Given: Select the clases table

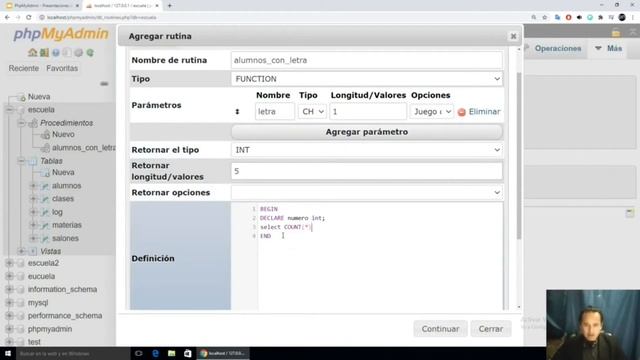Looking at the screenshot, I should pos(63,199).
